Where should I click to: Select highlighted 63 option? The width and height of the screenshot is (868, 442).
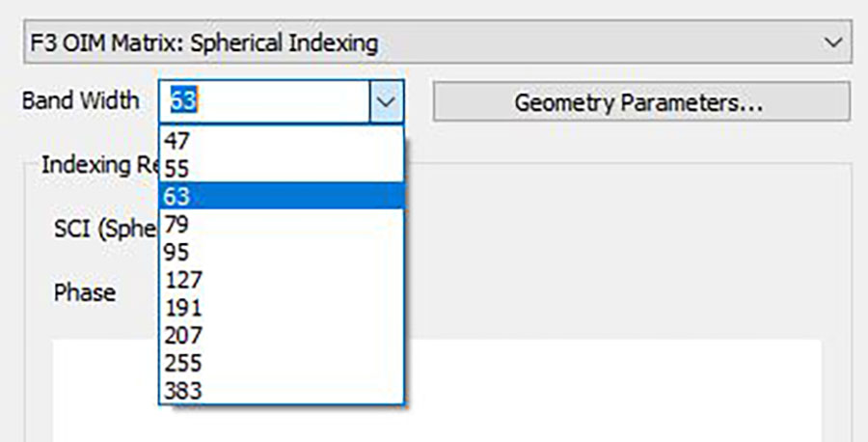[282, 196]
